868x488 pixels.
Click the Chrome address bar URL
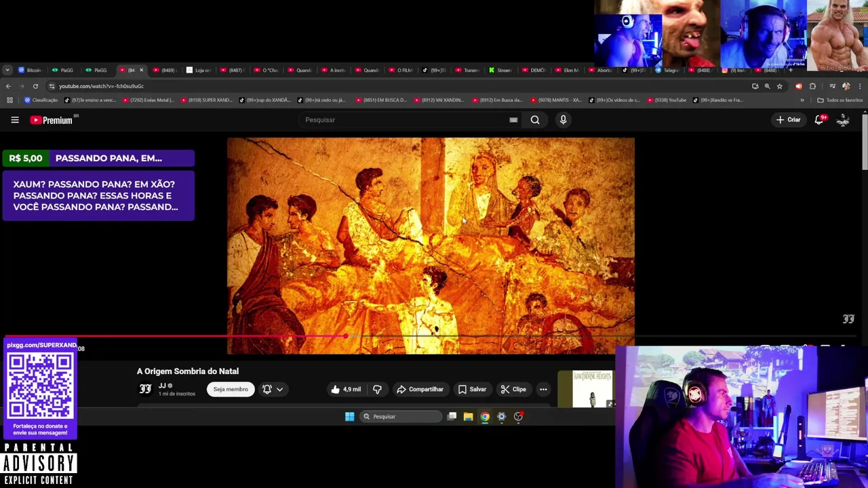click(101, 86)
